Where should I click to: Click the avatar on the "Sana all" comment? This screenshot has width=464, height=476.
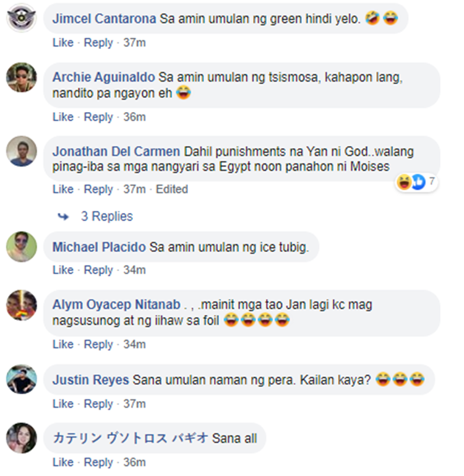tap(22, 438)
